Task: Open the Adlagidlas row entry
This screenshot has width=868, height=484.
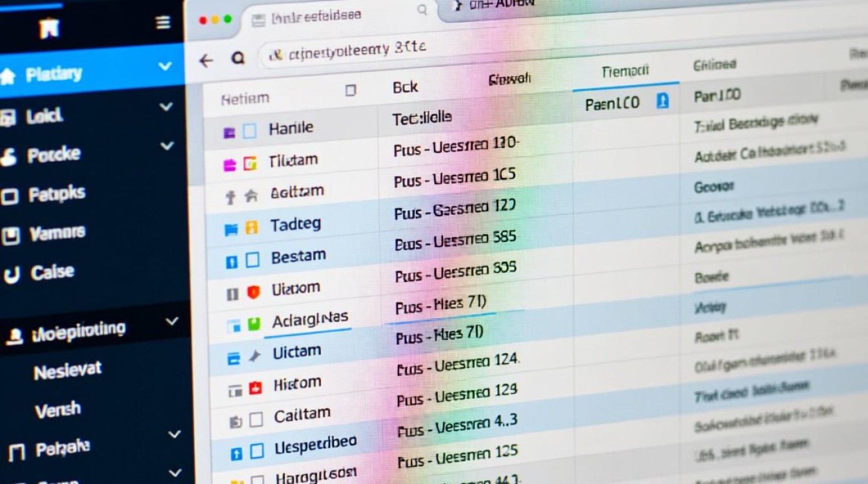Action: [x=310, y=319]
